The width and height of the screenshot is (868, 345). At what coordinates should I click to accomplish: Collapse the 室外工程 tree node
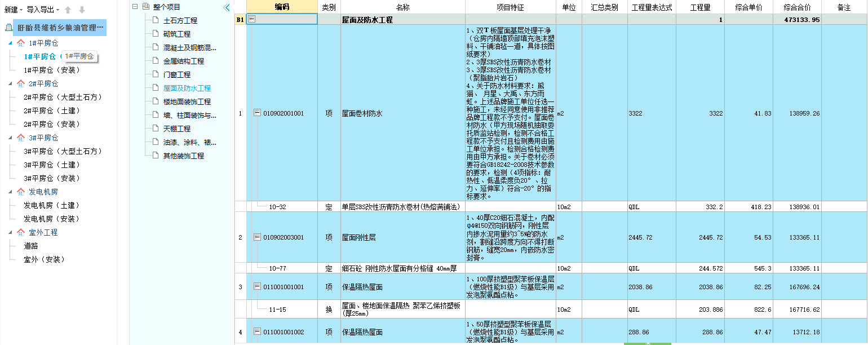pyautogui.click(x=11, y=232)
